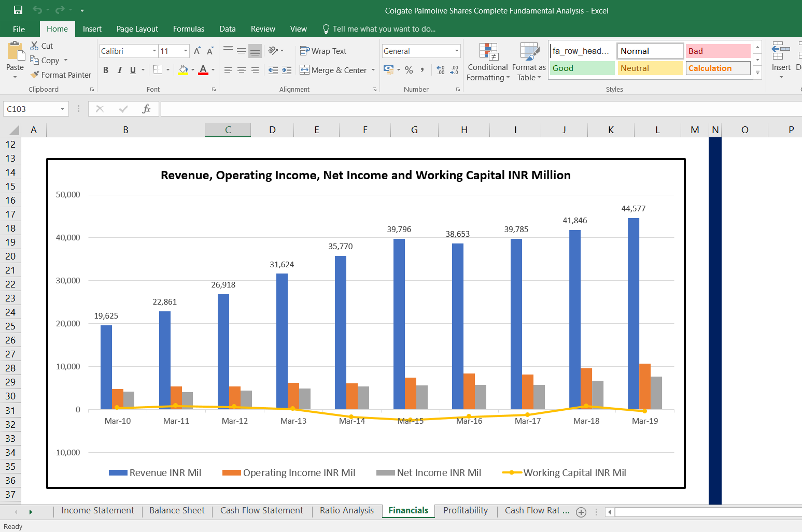Expand the Name Box dropdown arrow
The image size is (802, 532).
(62, 109)
